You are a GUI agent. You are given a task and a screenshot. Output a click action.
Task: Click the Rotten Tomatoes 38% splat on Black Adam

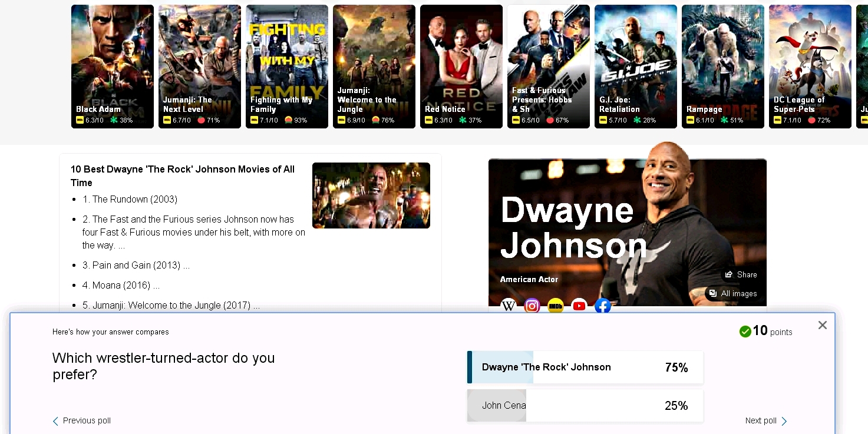click(x=114, y=120)
